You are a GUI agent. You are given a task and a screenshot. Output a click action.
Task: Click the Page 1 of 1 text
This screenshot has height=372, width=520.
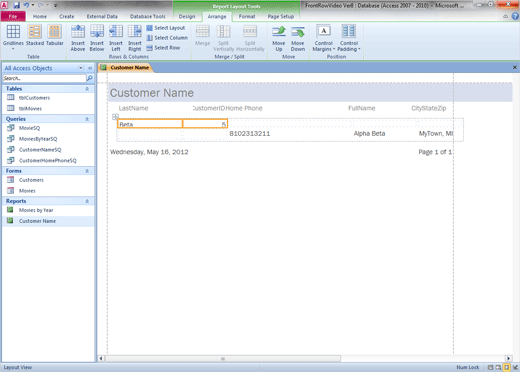tap(435, 152)
